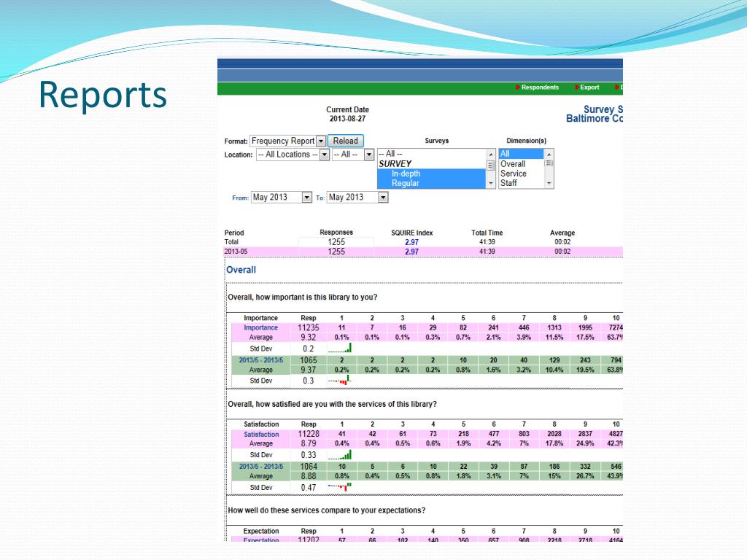Image resolution: width=747 pixels, height=560 pixels.
Task: Select In-depth survey in list
Action: click(x=406, y=174)
